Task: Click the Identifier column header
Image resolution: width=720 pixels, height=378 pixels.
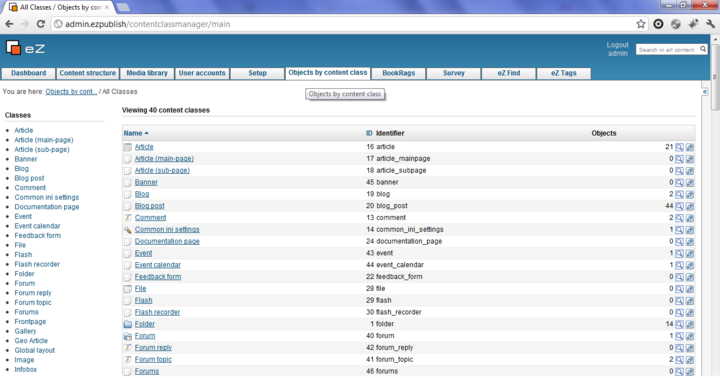Action: (x=390, y=133)
